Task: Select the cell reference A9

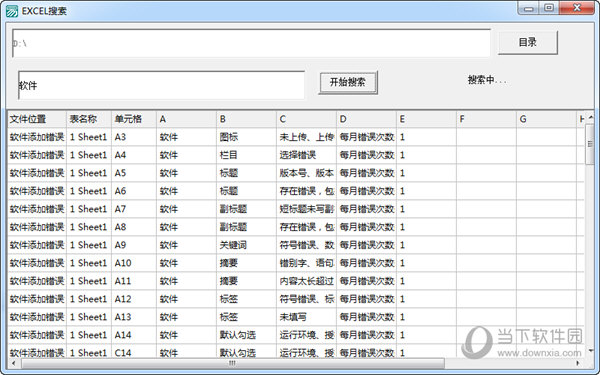Action: tap(134, 245)
